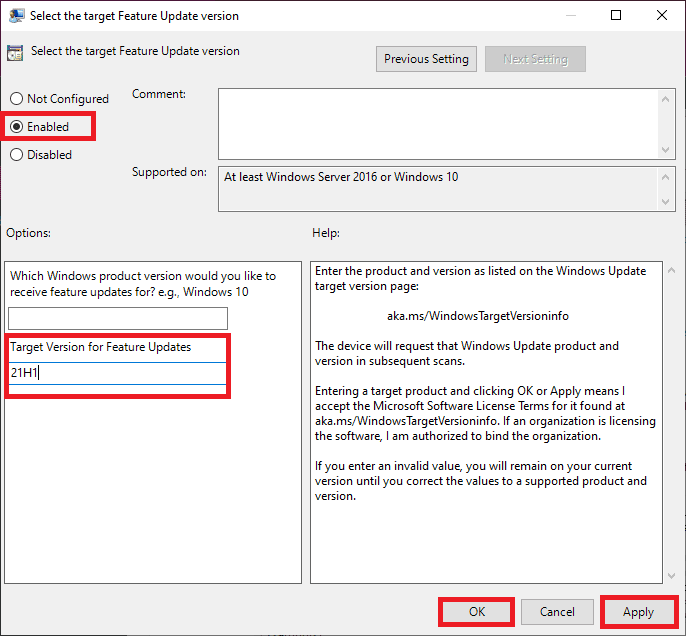This screenshot has height=636, width=686.
Task: Click the Help pane scroll-up arrow
Action: click(672, 271)
